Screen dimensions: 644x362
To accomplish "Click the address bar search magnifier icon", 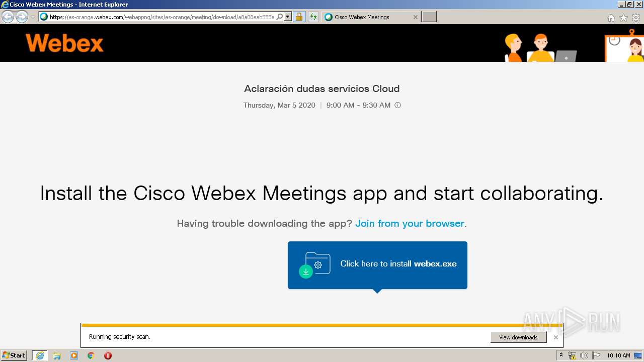I will point(280,17).
